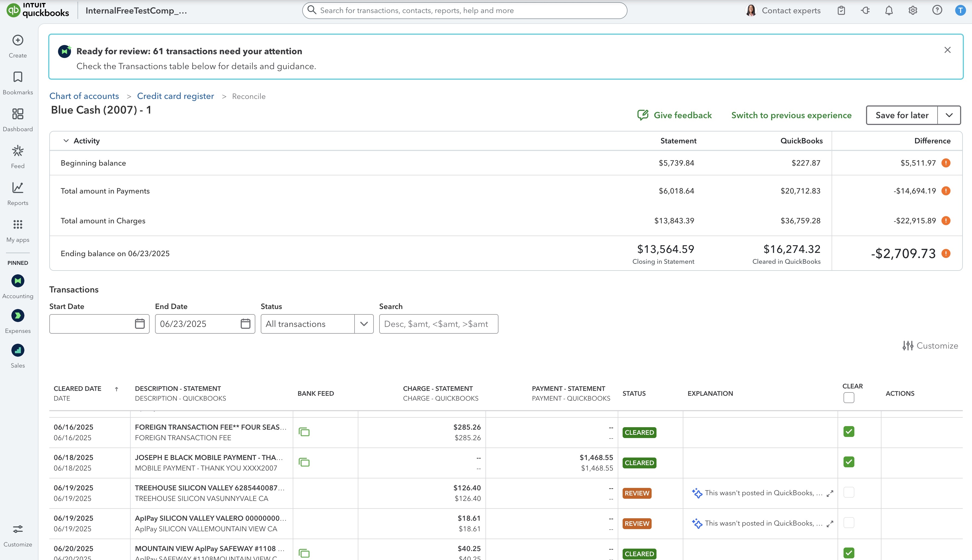Click the global search field
Screen dimensions: 972x560
pos(465,10)
